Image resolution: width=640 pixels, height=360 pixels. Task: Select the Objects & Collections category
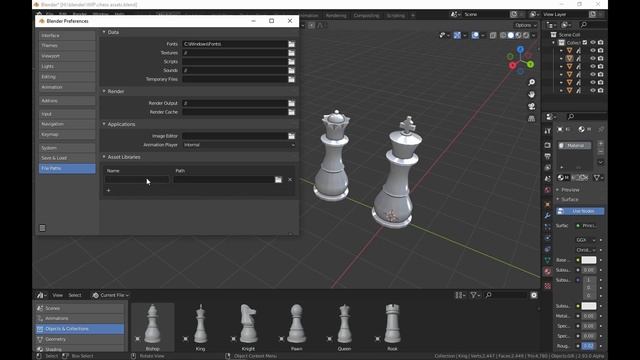[80, 329]
